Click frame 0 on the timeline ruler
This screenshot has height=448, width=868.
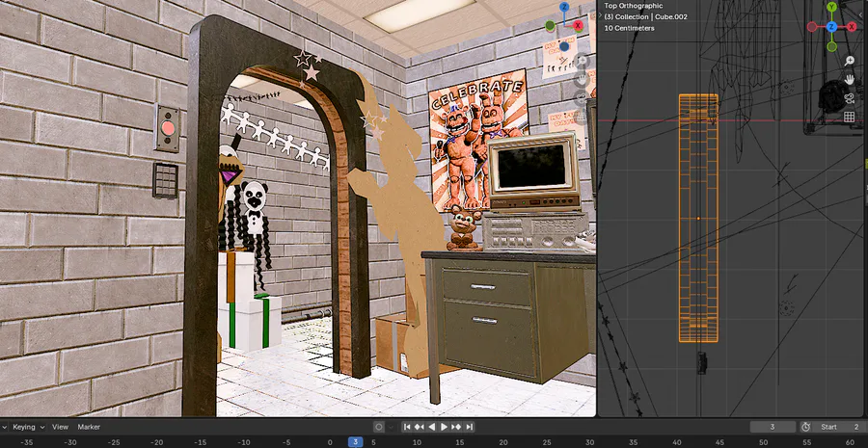(330, 442)
